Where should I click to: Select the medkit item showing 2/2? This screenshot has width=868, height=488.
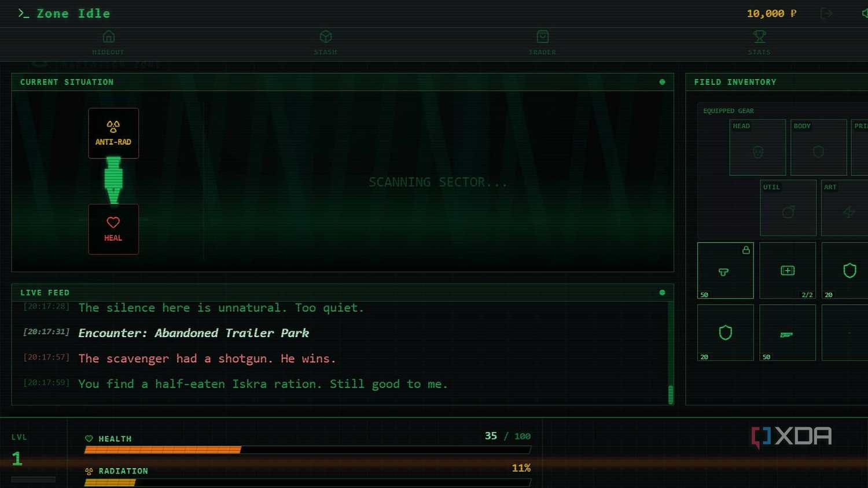(788, 271)
